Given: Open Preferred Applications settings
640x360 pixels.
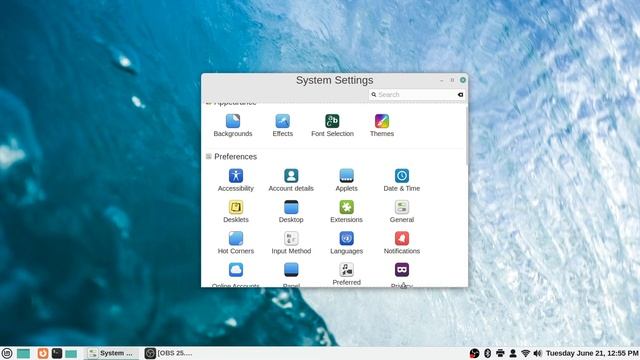Looking at the screenshot, I should (346, 274).
